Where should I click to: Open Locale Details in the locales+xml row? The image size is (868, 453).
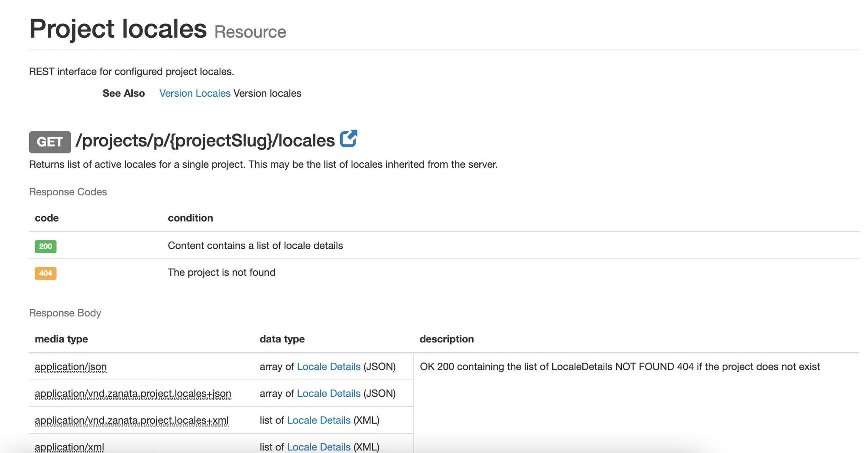(319, 420)
